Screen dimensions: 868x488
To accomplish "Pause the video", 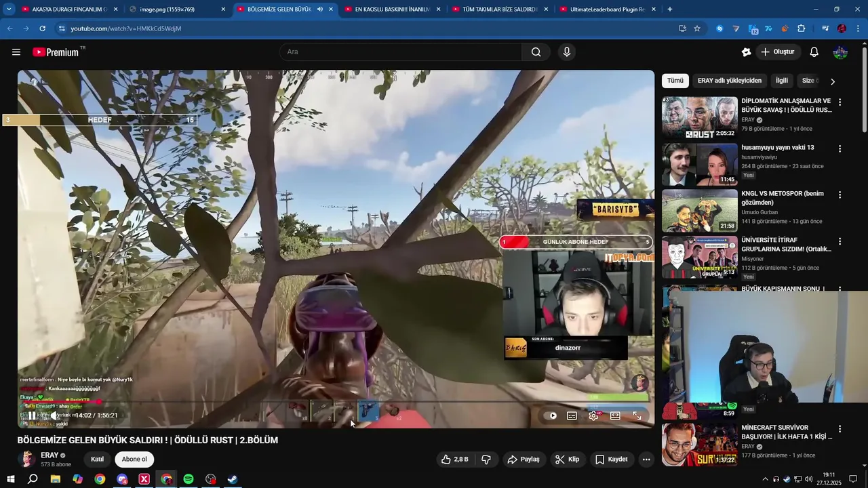I will click(32, 415).
